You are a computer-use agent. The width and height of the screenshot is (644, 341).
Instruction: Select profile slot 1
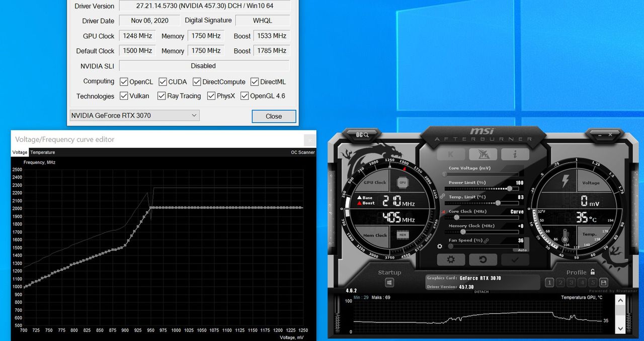[549, 283]
